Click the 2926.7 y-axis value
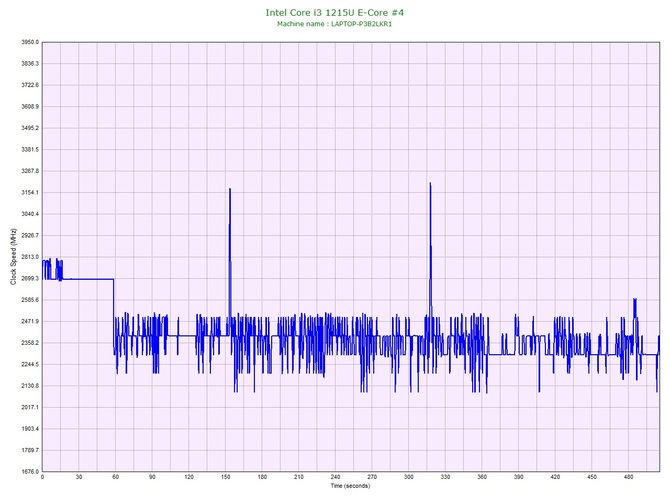 [30, 235]
